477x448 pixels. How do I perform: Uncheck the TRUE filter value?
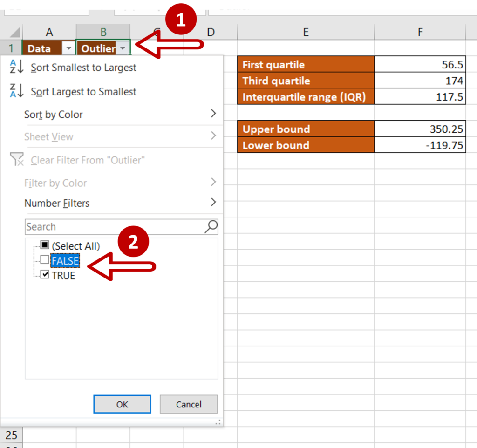[x=45, y=275]
